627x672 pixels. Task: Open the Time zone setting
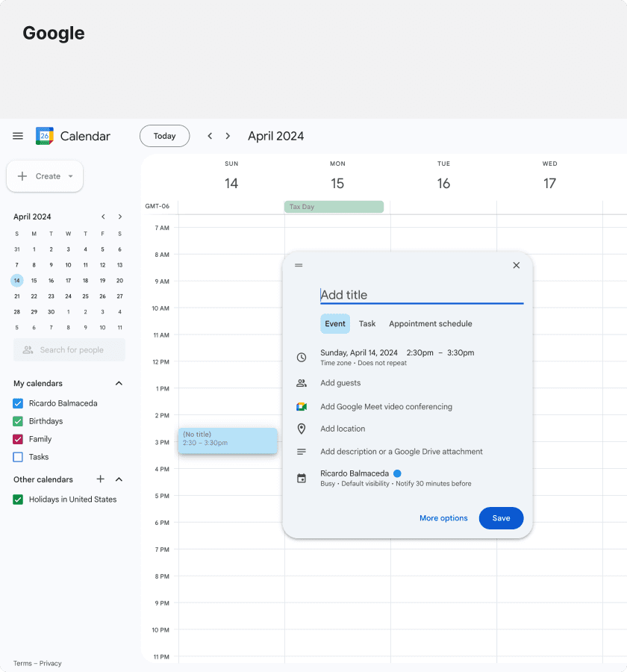point(336,363)
